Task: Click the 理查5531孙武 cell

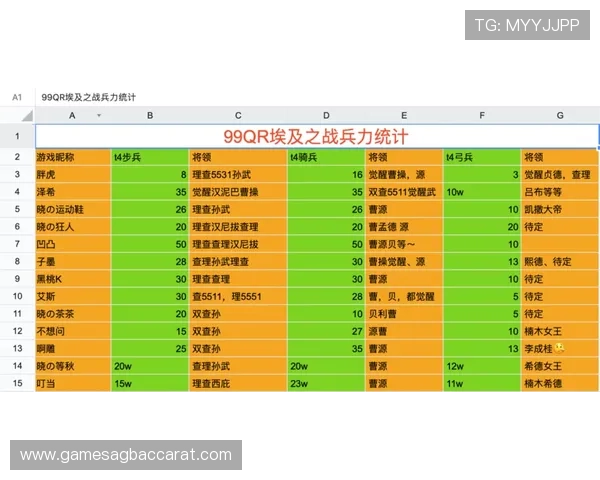Action: pyautogui.click(x=238, y=175)
